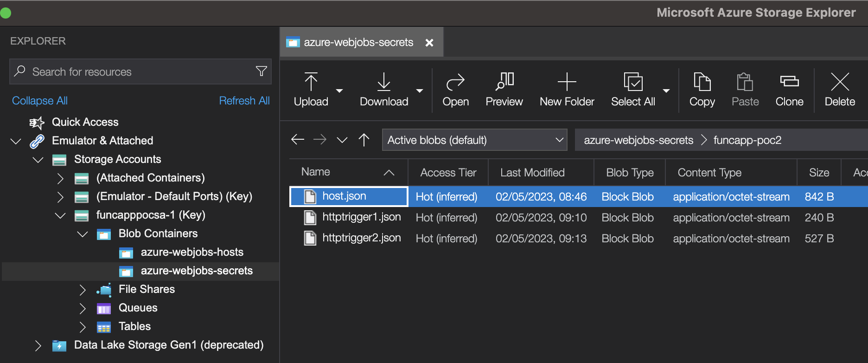Screen dimensions: 868x363
Task: Click the Quick Access star icon
Action: pos(37,123)
